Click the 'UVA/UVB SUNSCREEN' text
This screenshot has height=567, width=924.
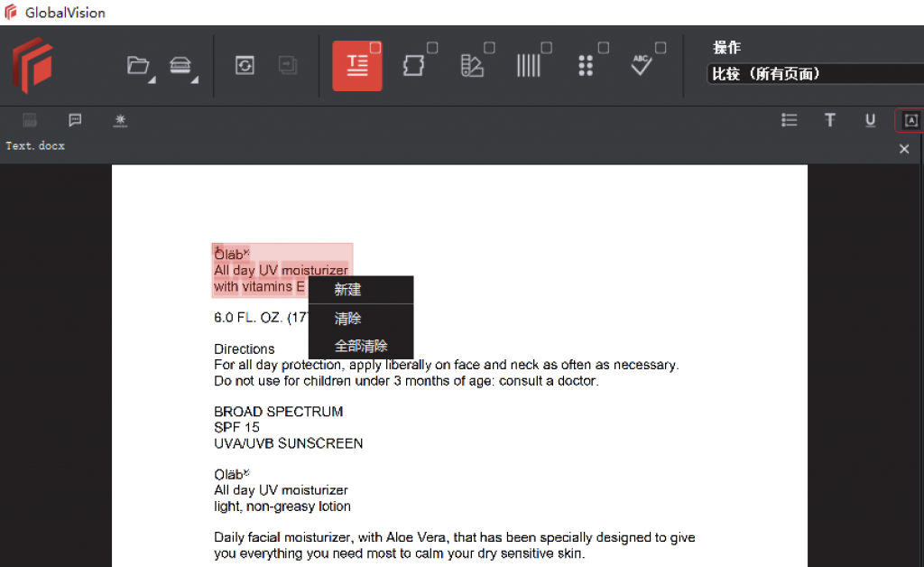pos(288,443)
